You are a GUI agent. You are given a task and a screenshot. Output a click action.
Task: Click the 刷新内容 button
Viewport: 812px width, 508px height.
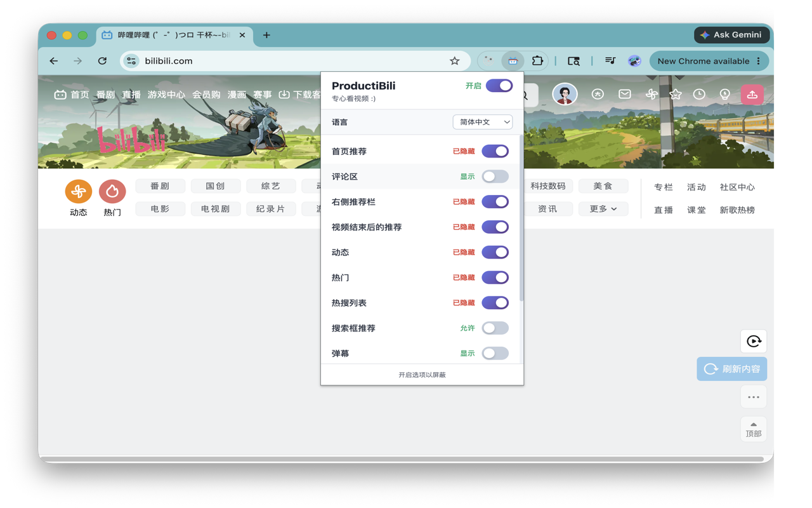click(x=732, y=369)
